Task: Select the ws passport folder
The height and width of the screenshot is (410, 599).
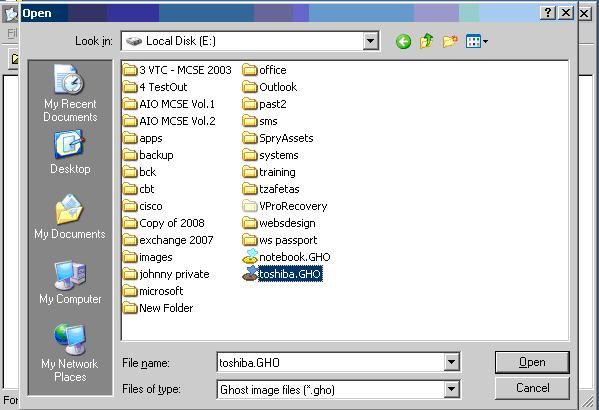Action: pos(280,240)
